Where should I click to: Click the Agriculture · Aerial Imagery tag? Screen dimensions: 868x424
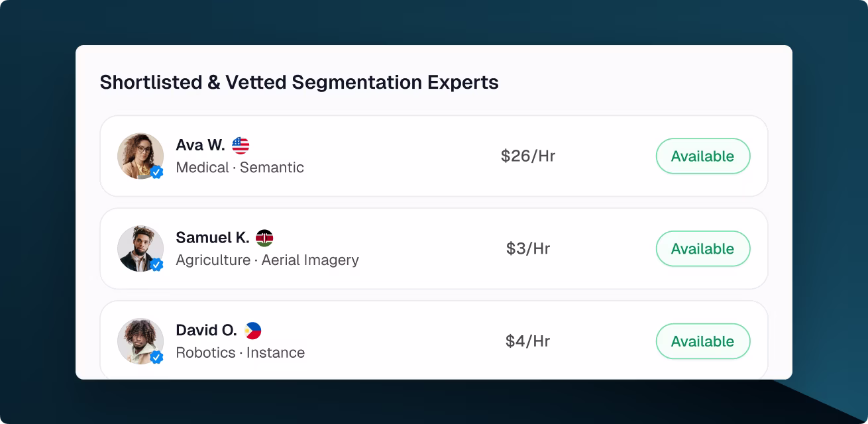tap(267, 260)
